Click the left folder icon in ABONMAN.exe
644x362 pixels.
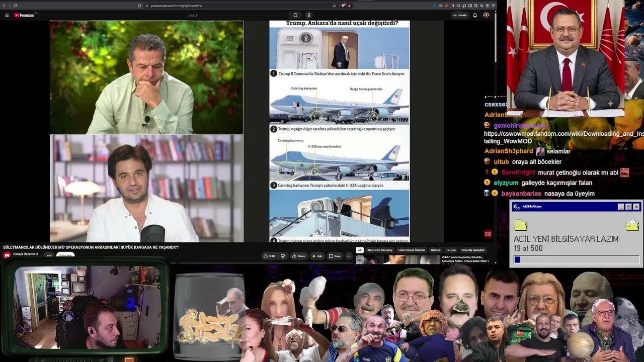pos(521,225)
